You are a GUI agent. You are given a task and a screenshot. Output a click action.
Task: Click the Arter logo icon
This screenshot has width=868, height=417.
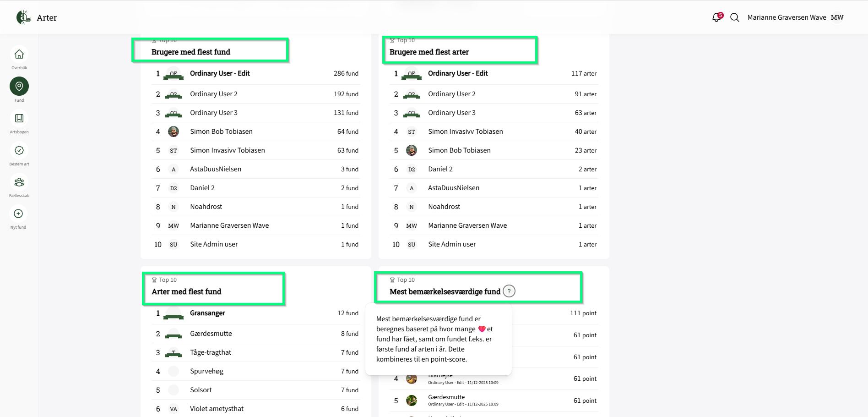(x=23, y=17)
